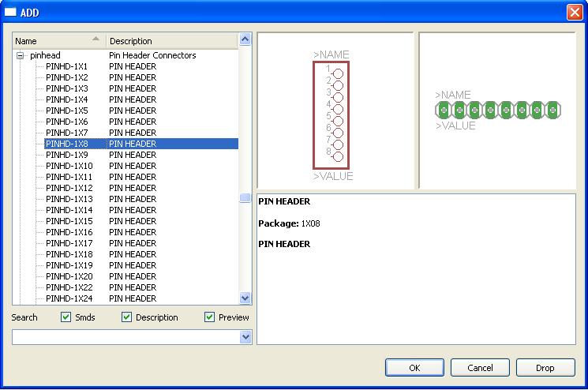Sort list by the Description column header
This screenshot has width=588, height=390.
[172, 41]
